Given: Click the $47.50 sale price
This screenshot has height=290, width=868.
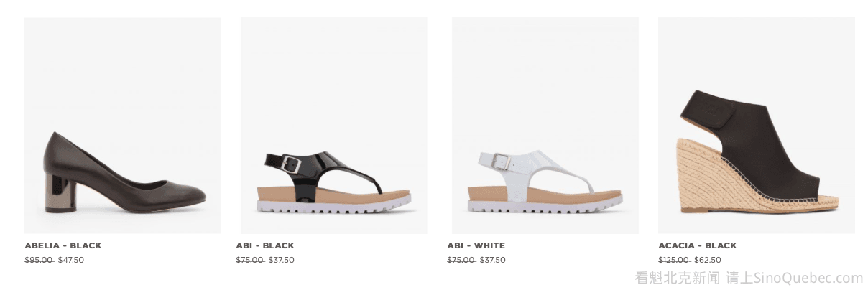Looking at the screenshot, I should tap(71, 260).
